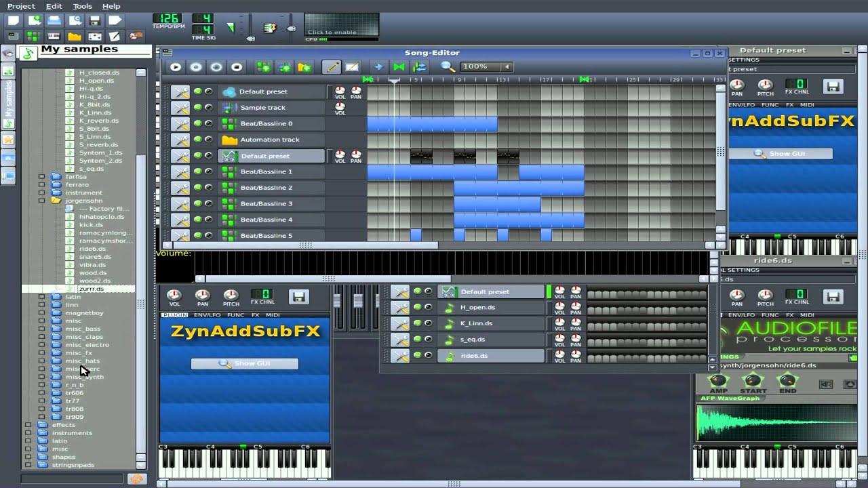Toggle auto-scrolling arrow in Song-Editor
The image size is (868, 488).
coord(379,67)
